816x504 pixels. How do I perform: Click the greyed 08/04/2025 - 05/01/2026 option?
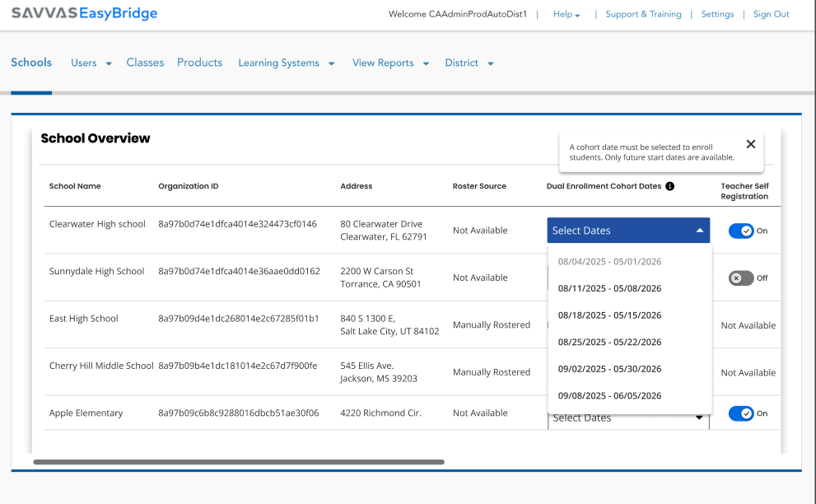click(x=609, y=261)
